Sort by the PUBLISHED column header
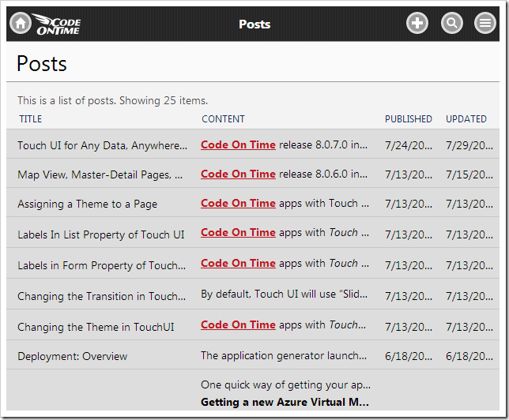 (409, 119)
